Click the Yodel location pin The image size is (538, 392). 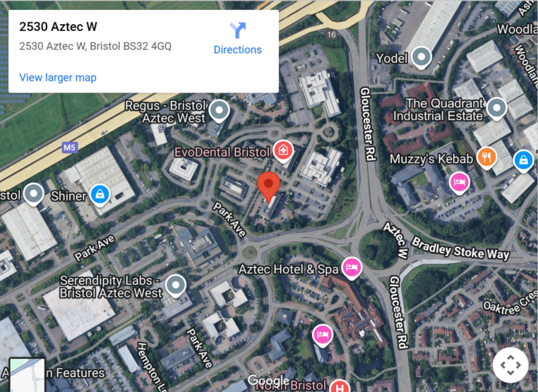[x=422, y=57]
